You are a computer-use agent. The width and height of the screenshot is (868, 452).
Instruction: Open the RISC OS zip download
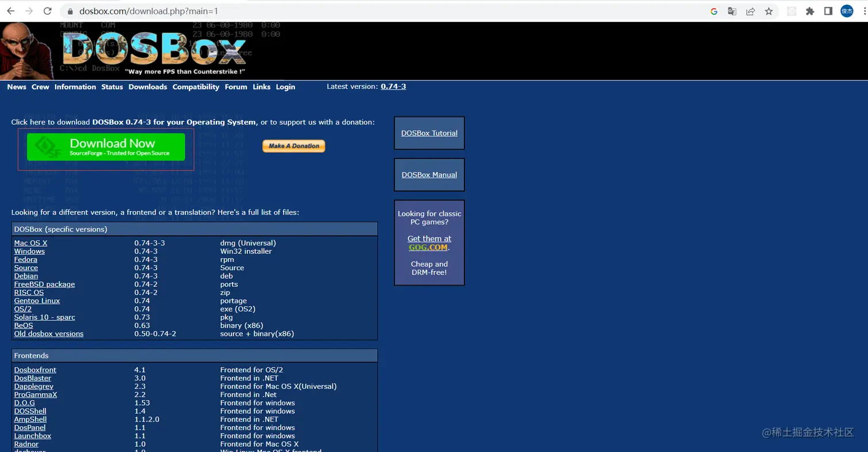click(x=29, y=293)
